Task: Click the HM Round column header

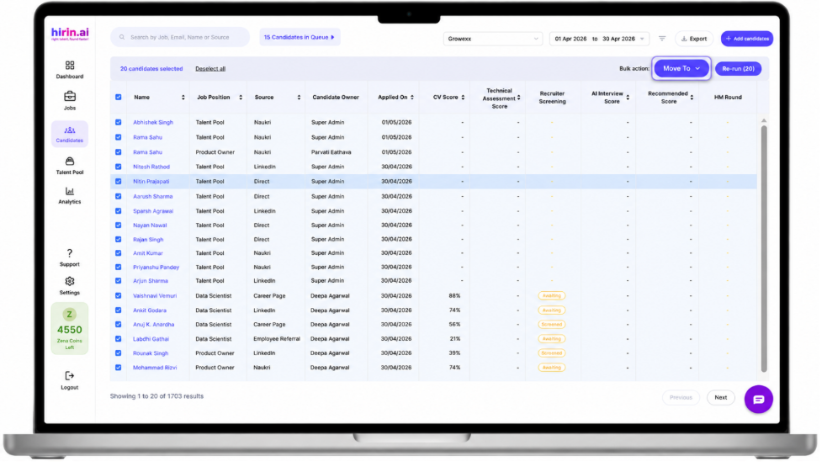Action: point(727,97)
